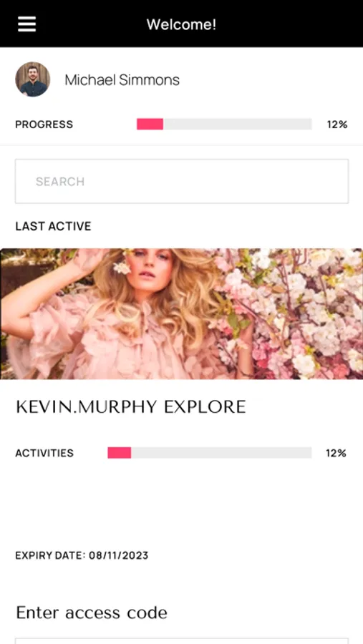Click the Welcome! header title

[181, 24]
